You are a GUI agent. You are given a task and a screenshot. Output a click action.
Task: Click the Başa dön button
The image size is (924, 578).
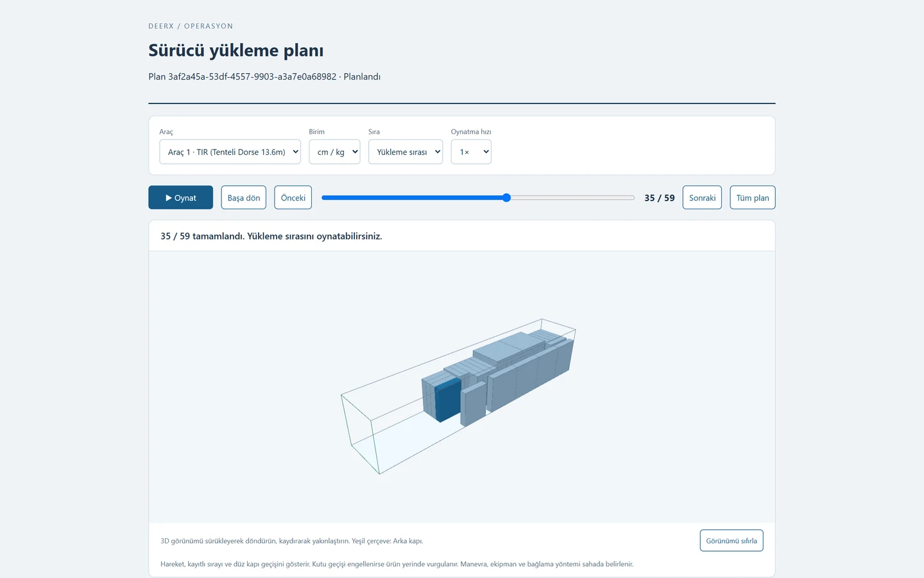pos(244,198)
